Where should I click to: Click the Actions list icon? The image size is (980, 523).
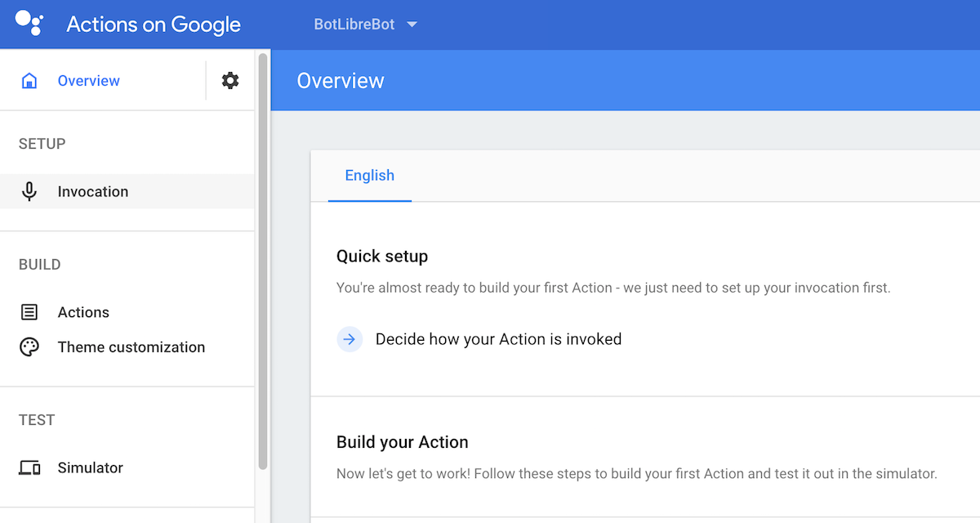tap(29, 312)
